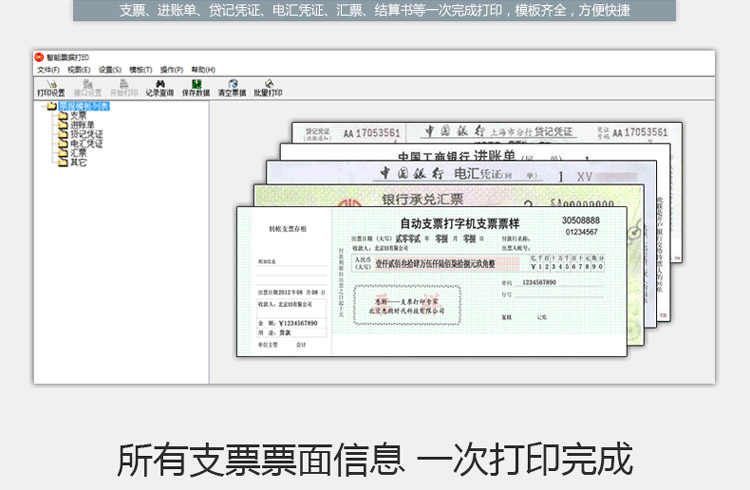This screenshot has height=490, width=750.
Task: Select the highlighted 票据模板列表 root node
Action: (x=84, y=106)
